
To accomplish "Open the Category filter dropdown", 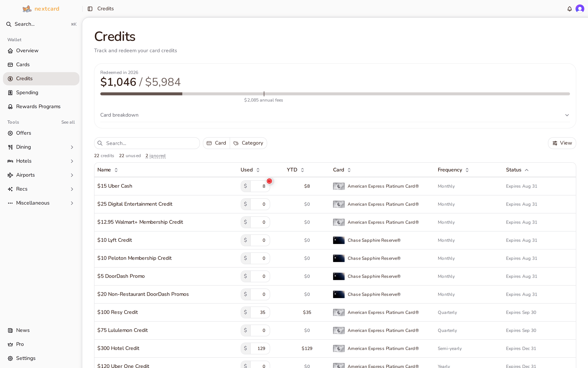I will (x=248, y=143).
